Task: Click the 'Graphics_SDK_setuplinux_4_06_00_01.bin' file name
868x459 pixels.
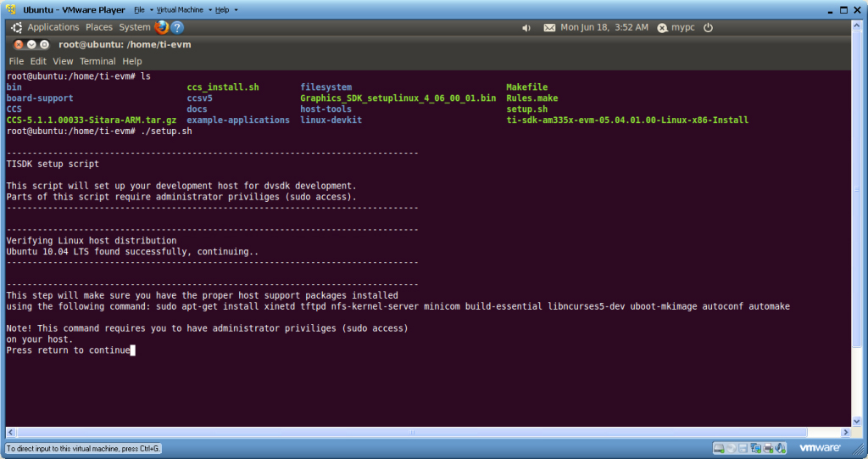Action: click(x=398, y=98)
